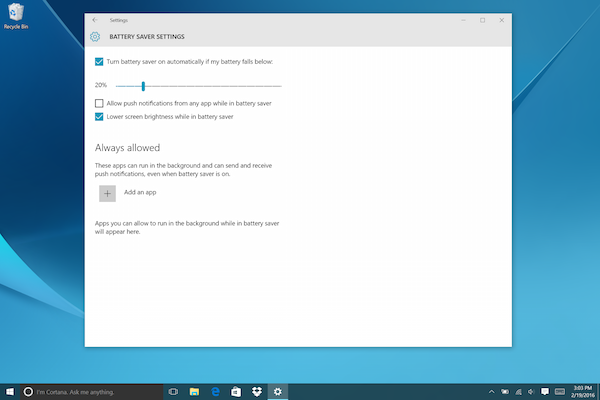Open the Store from taskbar
Screen dimensions: 600x400
(236, 392)
